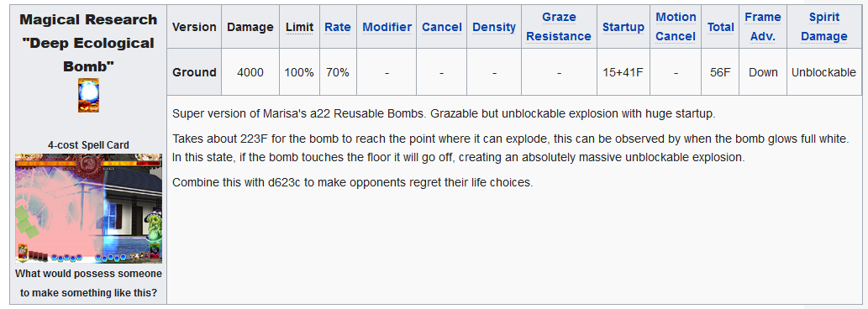
Task: Open the Rate column header link
Action: (338, 27)
